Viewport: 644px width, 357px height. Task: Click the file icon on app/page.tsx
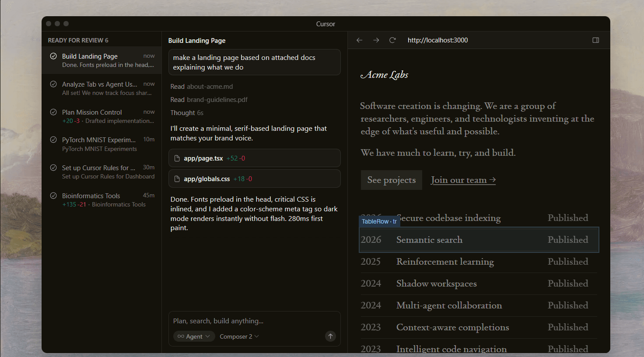176,158
